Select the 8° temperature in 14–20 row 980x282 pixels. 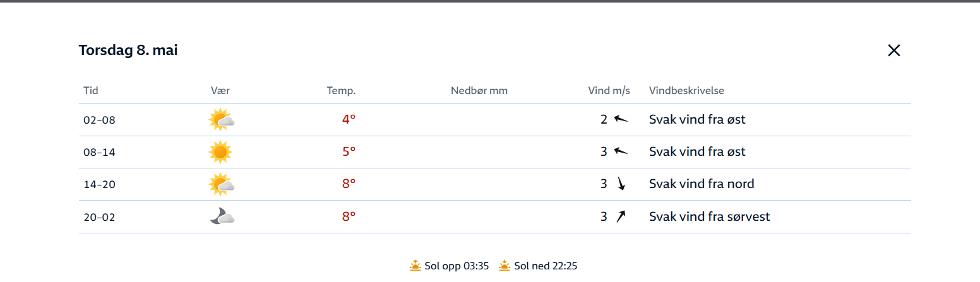[349, 184]
